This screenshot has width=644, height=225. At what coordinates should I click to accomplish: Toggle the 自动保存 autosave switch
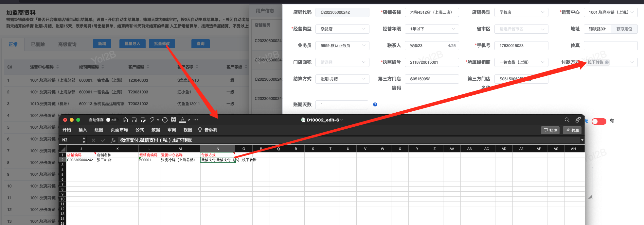coord(111,120)
